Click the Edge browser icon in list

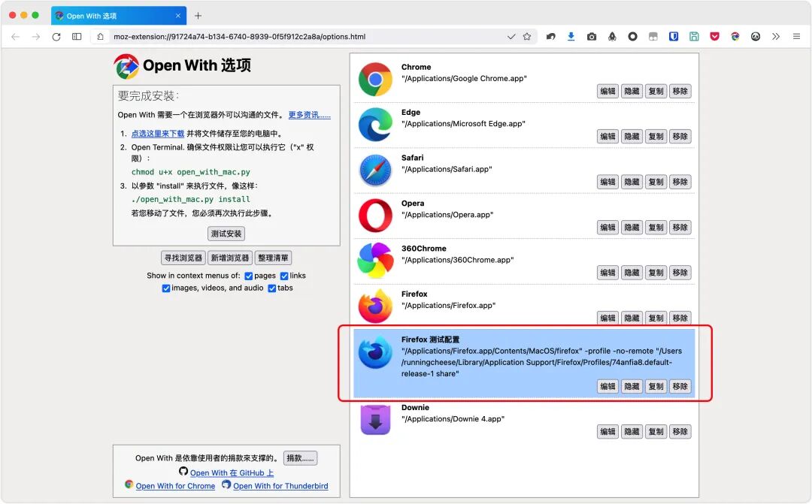point(375,125)
